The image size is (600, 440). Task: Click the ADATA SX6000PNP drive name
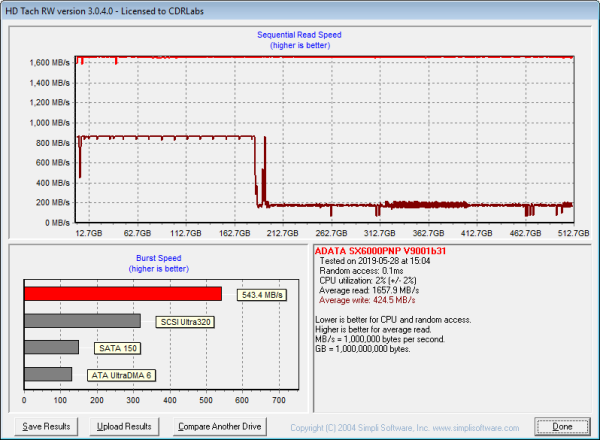[380, 251]
